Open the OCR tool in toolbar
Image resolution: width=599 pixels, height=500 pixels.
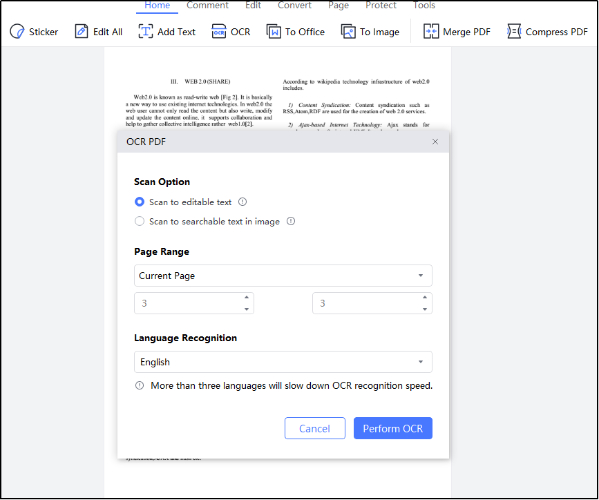tap(231, 32)
